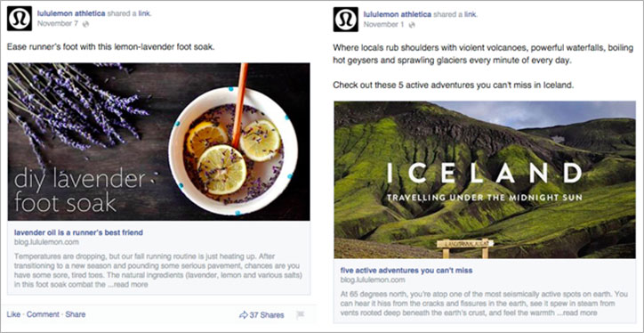Image resolution: width=644 pixels, height=333 pixels.
Task: Click the flag report icon on left post
Action: click(x=301, y=315)
